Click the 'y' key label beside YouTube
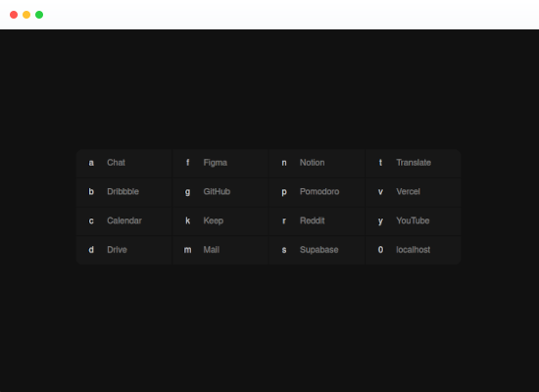This screenshot has height=392, width=539. 380,221
